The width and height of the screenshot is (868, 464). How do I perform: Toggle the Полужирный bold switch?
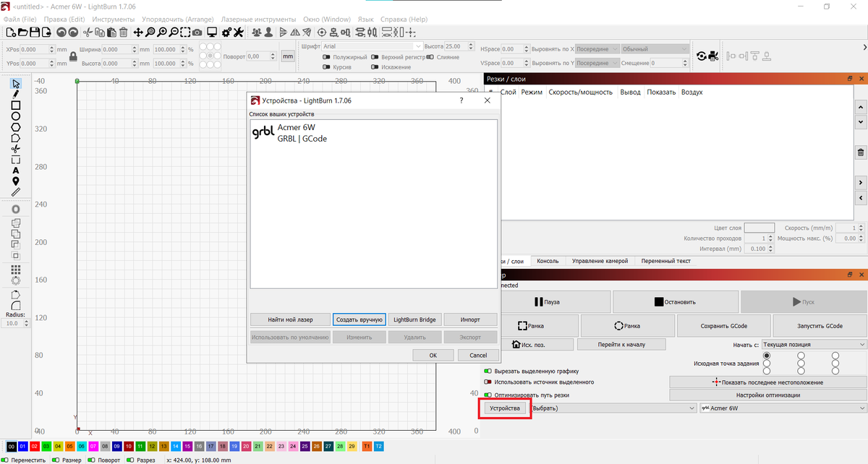click(x=326, y=57)
